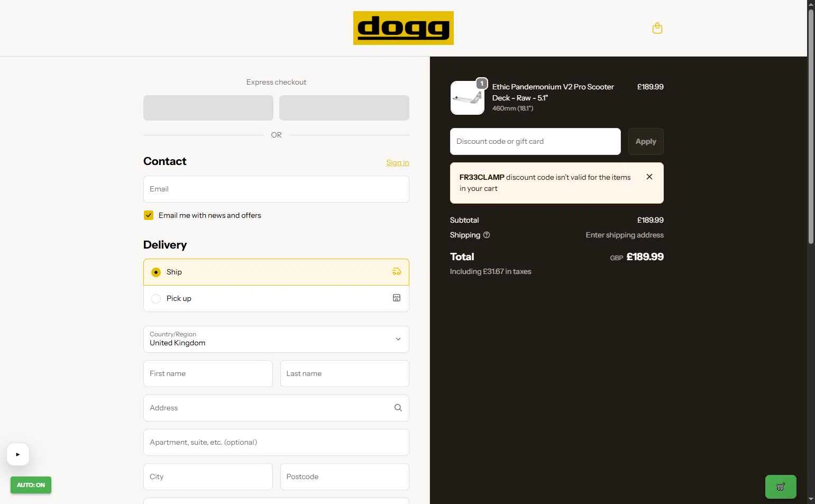Focus the Email input field

[276, 189]
